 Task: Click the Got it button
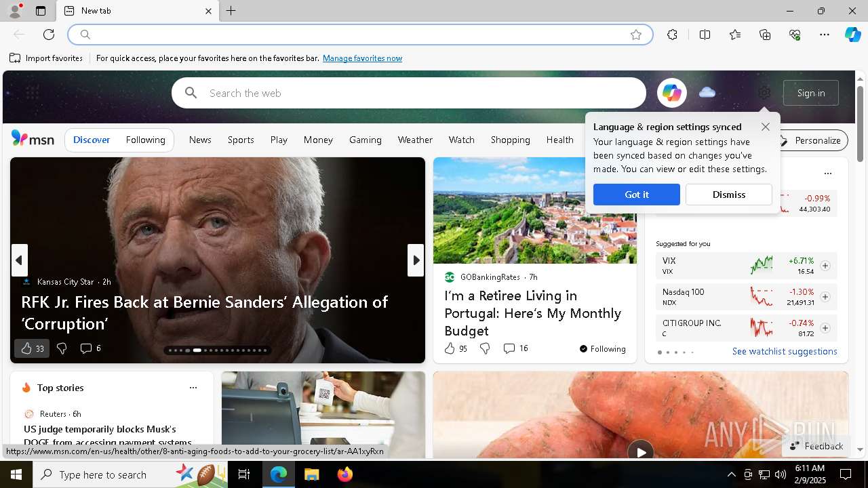coord(636,195)
